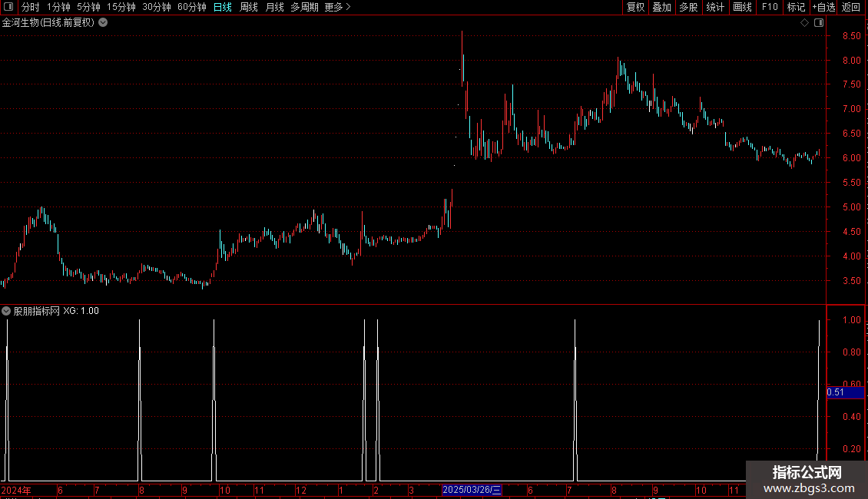Toggle the right info panel icon
This screenshot has height=499, width=868.
point(819,23)
